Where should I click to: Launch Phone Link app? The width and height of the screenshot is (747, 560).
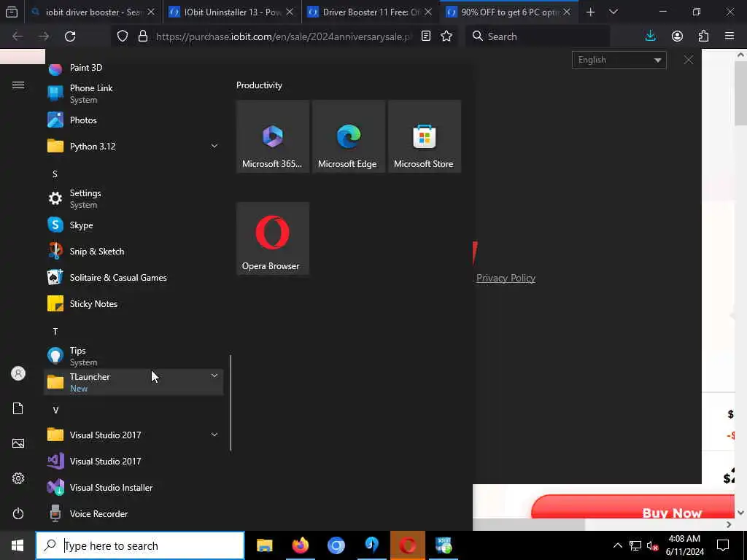pyautogui.click(x=133, y=94)
